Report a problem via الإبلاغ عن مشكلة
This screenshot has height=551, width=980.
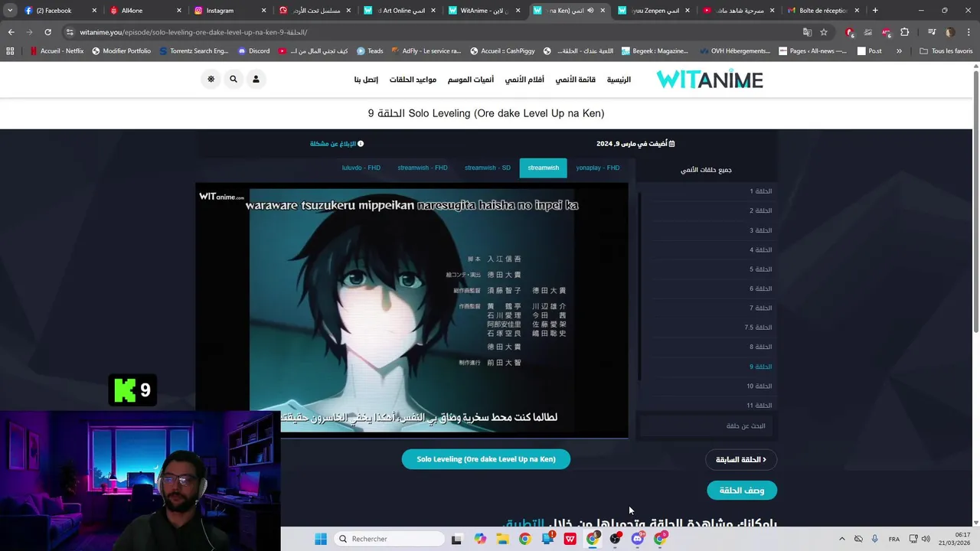click(x=337, y=144)
